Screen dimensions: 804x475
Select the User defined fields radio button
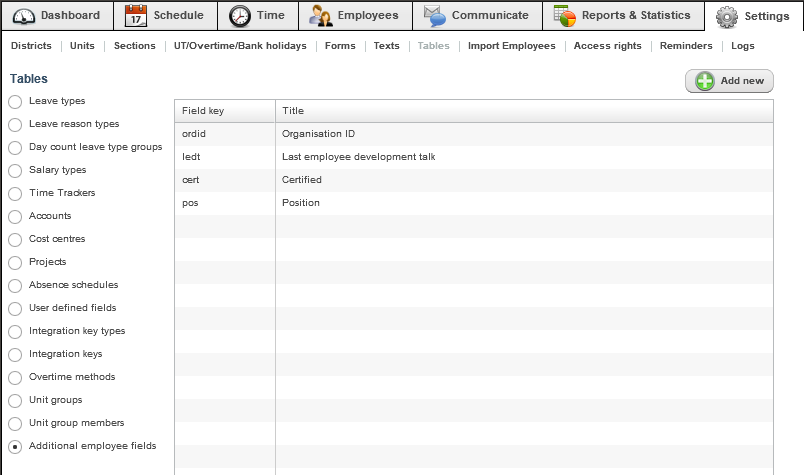(x=15, y=308)
